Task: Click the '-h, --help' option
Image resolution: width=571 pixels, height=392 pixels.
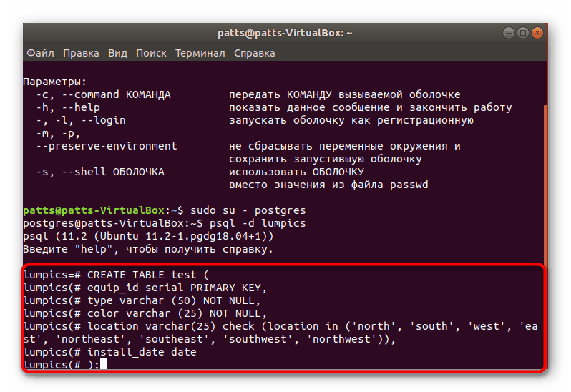Action: pos(68,107)
